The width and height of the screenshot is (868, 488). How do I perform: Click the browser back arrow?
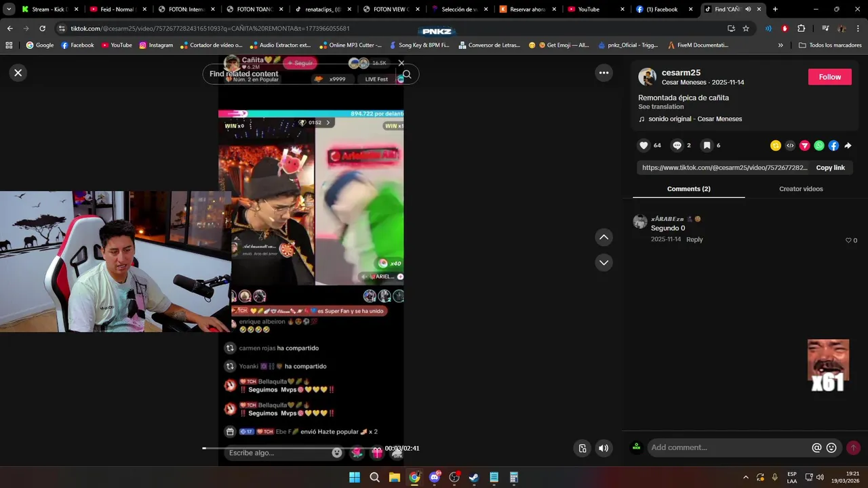(x=10, y=28)
